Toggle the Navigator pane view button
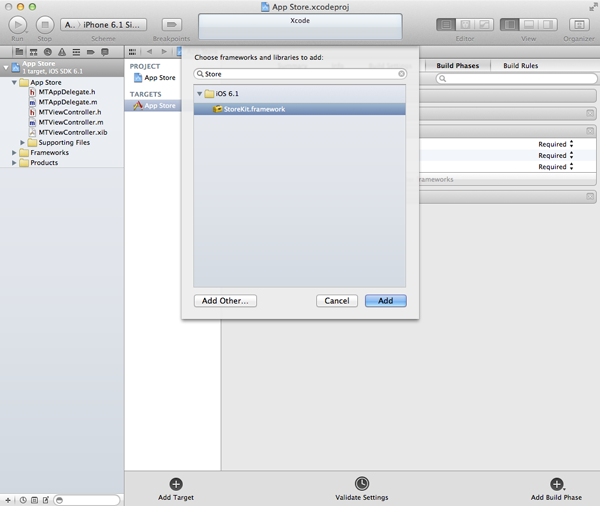 click(x=510, y=25)
